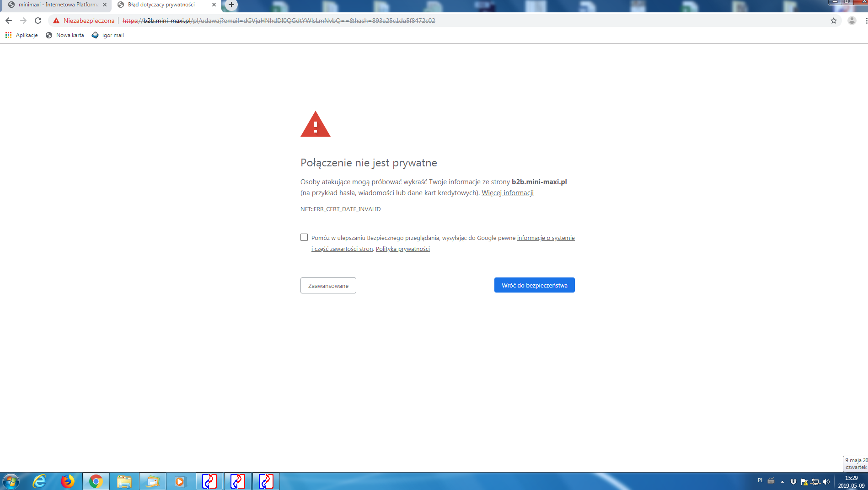Bookmark this page with the star icon
868x490 pixels.
(x=833, y=21)
